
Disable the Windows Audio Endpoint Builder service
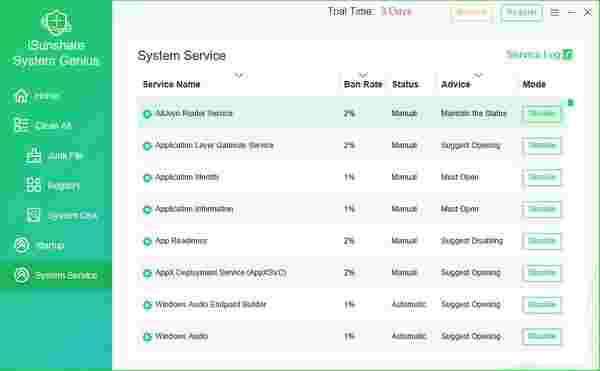point(541,305)
